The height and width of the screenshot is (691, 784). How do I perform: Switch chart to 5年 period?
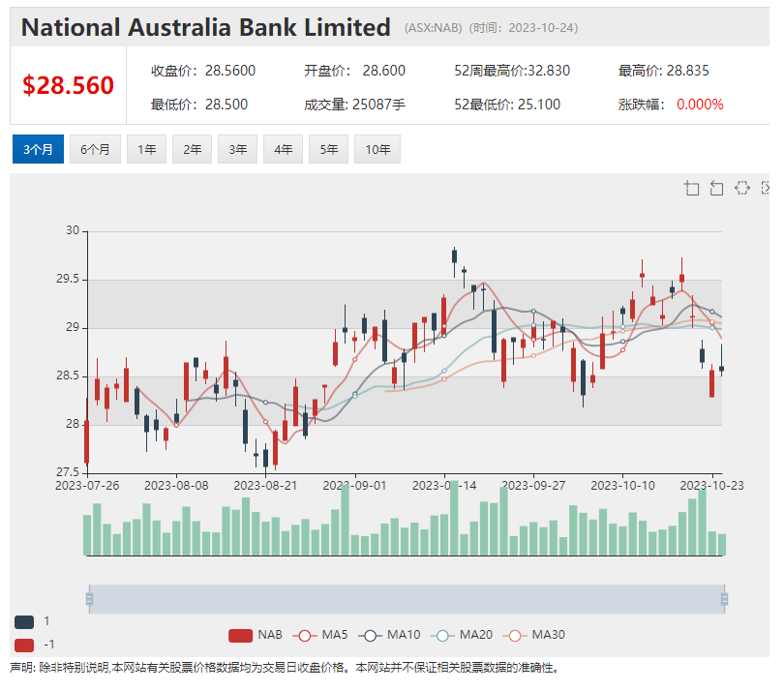click(329, 149)
